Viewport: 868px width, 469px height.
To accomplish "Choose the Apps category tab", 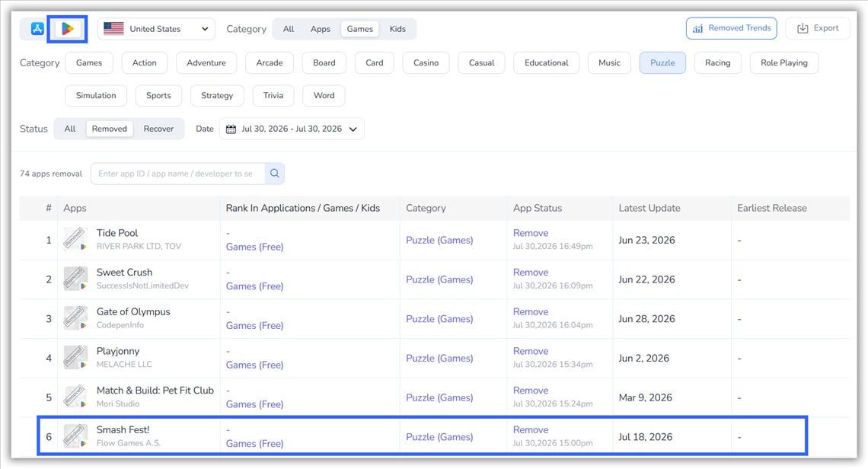I will pos(320,29).
